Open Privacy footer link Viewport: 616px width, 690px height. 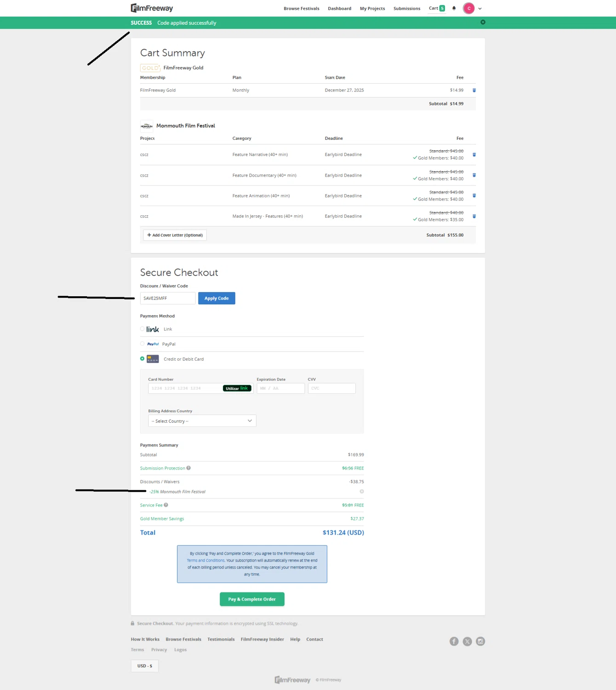point(159,650)
